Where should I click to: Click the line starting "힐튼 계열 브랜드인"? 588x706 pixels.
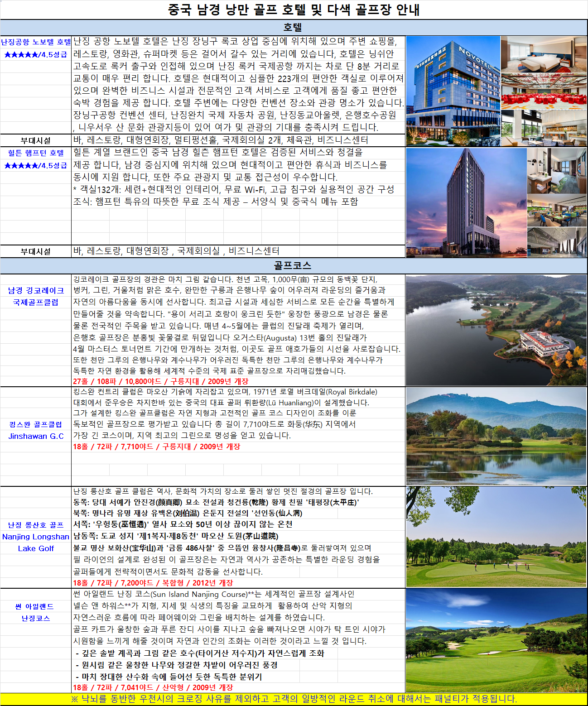(218, 152)
